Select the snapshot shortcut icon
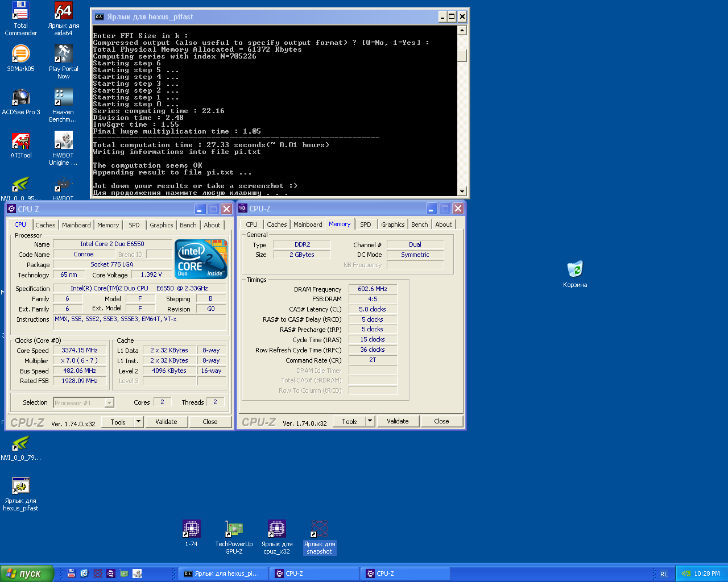This screenshot has height=582, width=728. coord(319,537)
